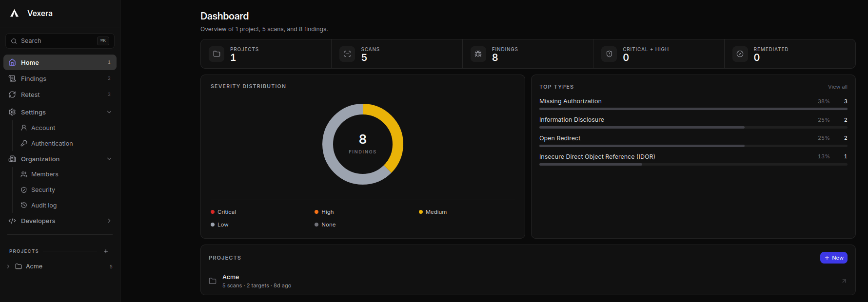Click the 8 Findings donut center
The image size is (868, 302).
363,144
